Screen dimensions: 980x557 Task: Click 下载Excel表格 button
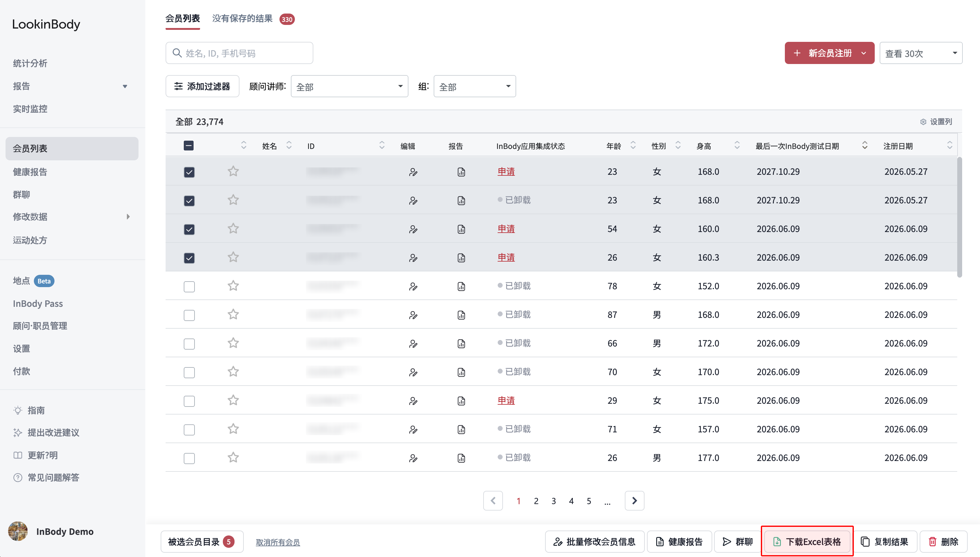click(x=807, y=542)
